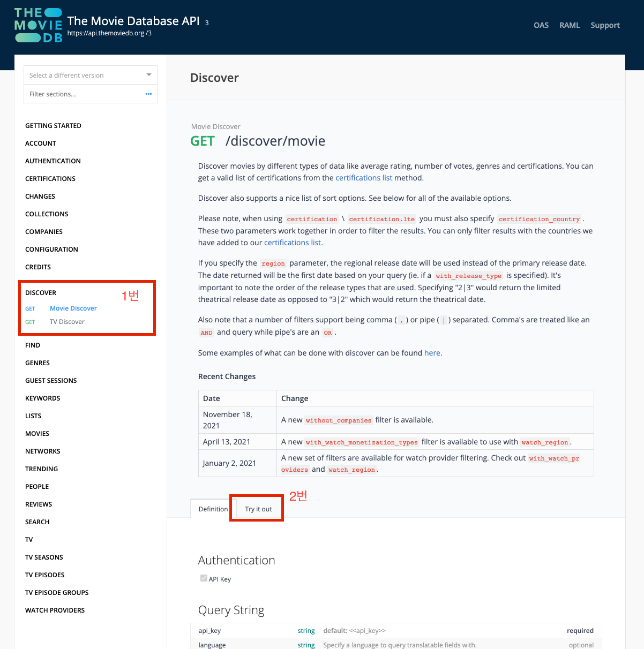The width and height of the screenshot is (644, 649).
Task: Expand the Reviews section
Action: 39,504
